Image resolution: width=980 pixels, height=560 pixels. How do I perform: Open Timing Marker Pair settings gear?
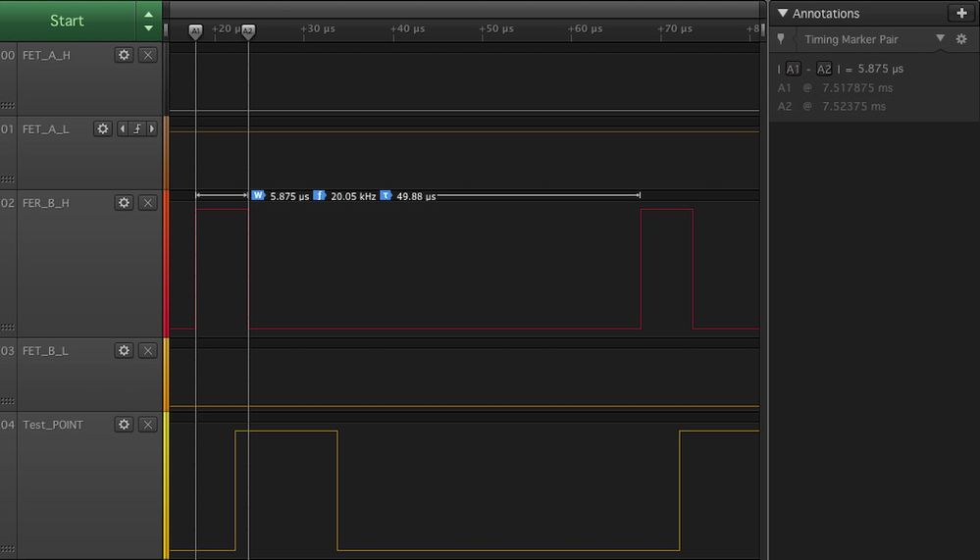961,39
